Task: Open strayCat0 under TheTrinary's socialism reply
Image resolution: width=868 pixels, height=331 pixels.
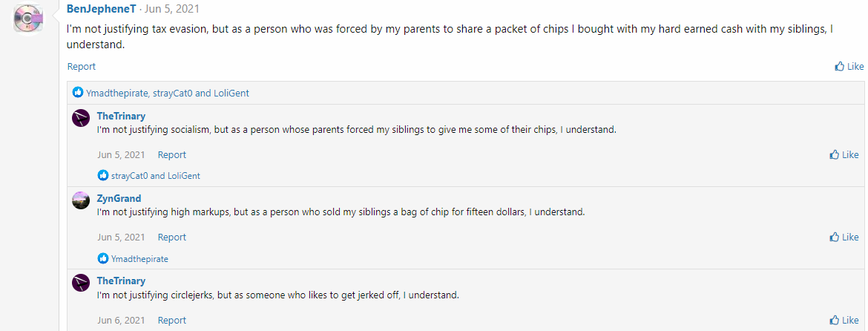Action: click(x=129, y=176)
